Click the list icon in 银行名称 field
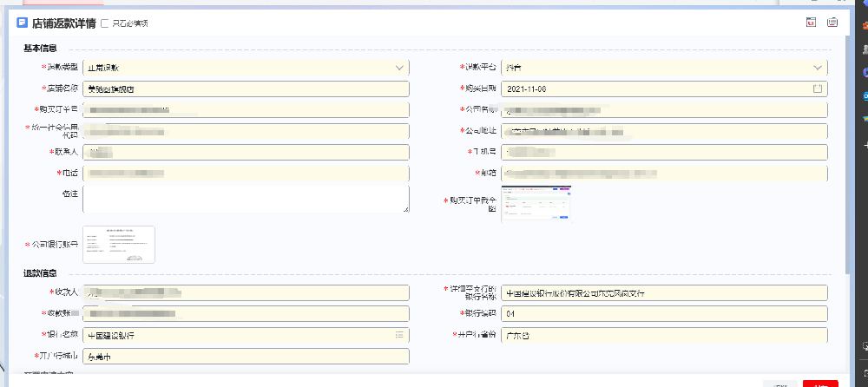868x387 pixels. [399, 335]
